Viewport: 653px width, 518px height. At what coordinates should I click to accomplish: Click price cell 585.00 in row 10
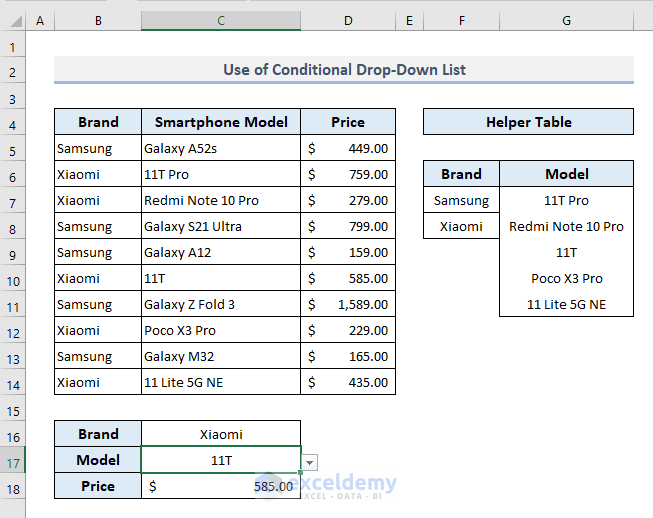click(x=348, y=278)
